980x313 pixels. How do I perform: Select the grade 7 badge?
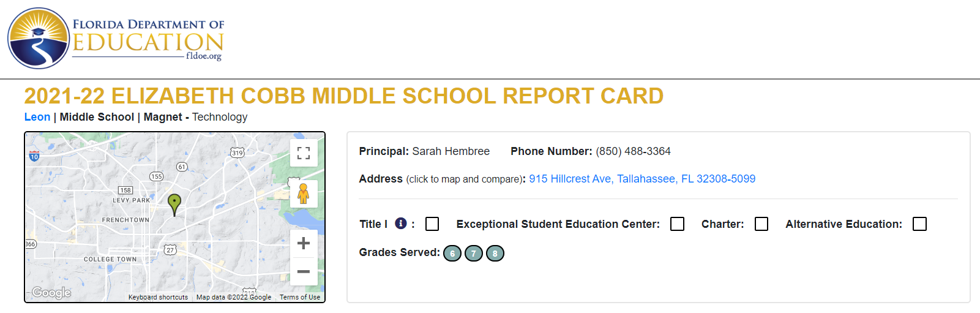click(474, 253)
